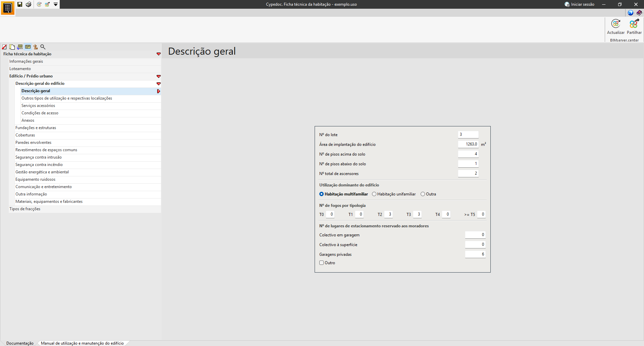
Task: Click the copy pages icon above the tree
Action: [12, 47]
